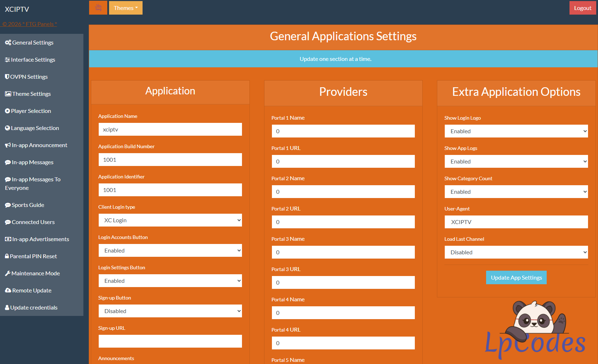The height and width of the screenshot is (364, 598).
Task: Expand the Client Login type dropdown
Action: [x=170, y=220]
